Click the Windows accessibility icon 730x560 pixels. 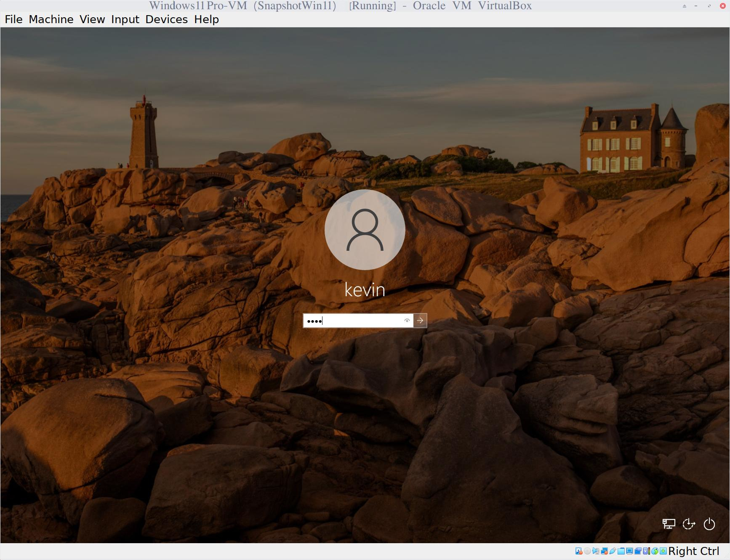[x=689, y=524]
